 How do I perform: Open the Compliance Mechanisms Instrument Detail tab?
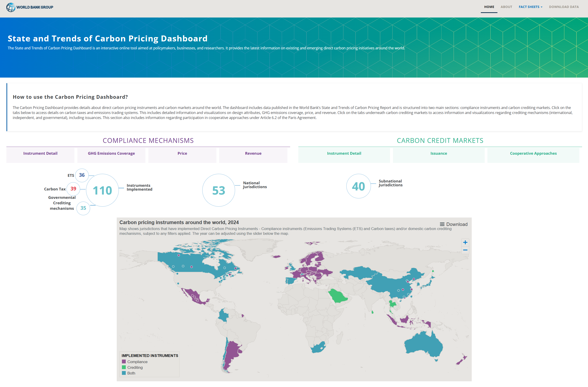tap(40, 155)
